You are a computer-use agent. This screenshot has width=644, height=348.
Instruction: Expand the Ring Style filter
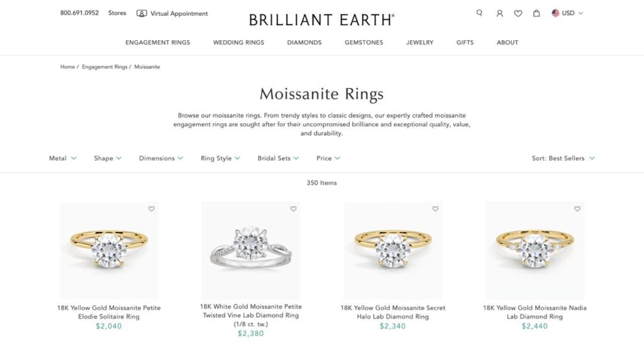tap(220, 158)
